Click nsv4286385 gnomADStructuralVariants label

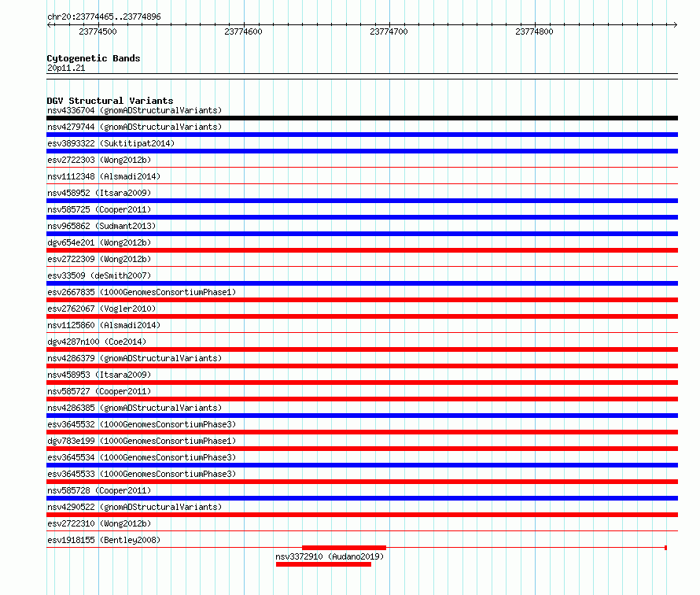[x=134, y=408]
